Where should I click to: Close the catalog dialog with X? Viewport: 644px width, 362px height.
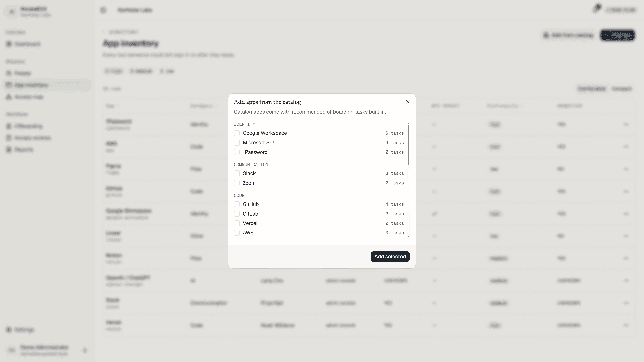pyautogui.click(x=408, y=102)
